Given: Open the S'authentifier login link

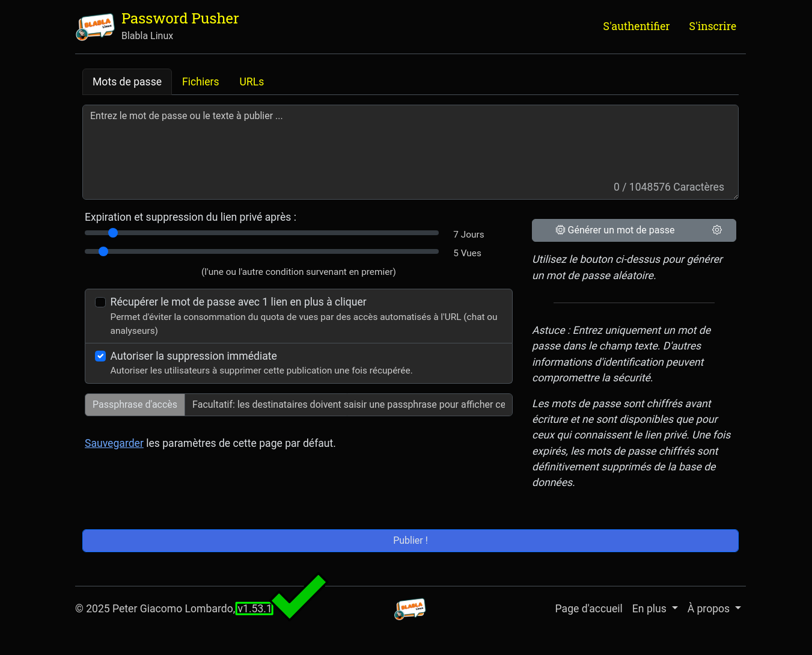Looking at the screenshot, I should coord(636,26).
